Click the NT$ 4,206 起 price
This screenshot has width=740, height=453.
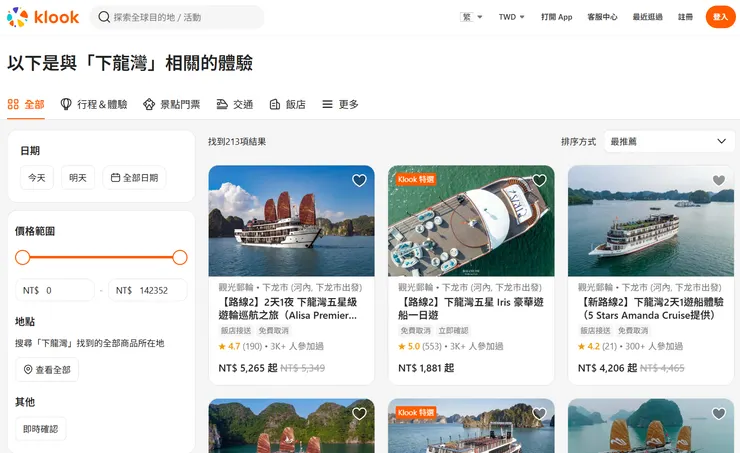tap(607, 368)
